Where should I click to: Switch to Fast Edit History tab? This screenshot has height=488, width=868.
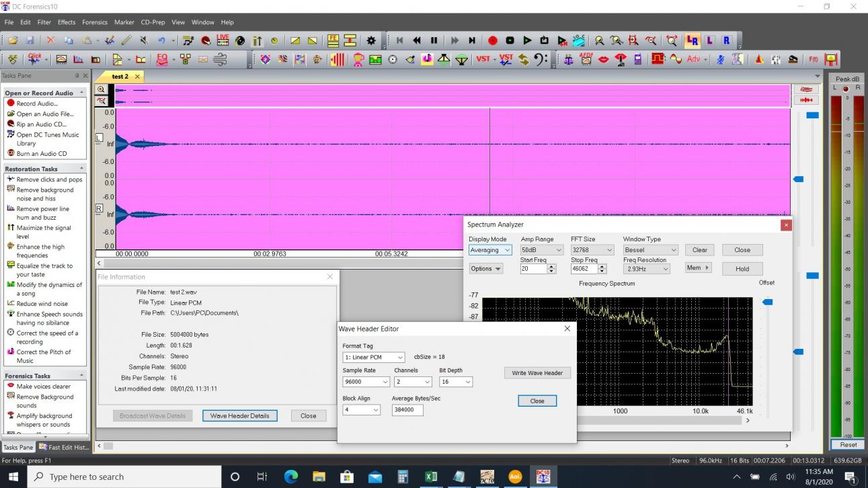pos(64,447)
